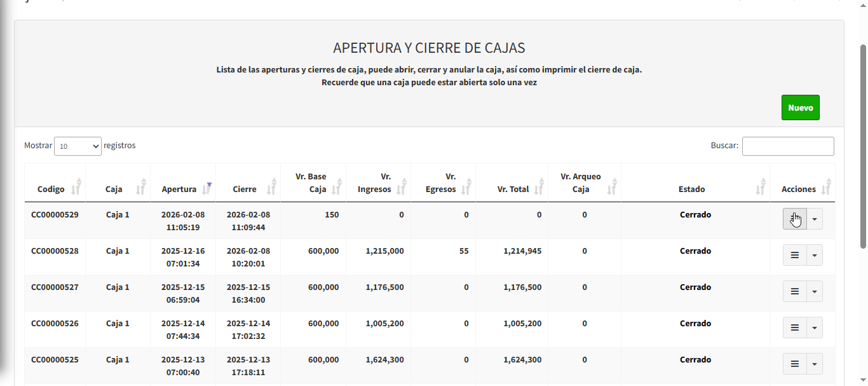The image size is (868, 386).
Task: Sort by Apertura column header
Action: click(x=179, y=189)
